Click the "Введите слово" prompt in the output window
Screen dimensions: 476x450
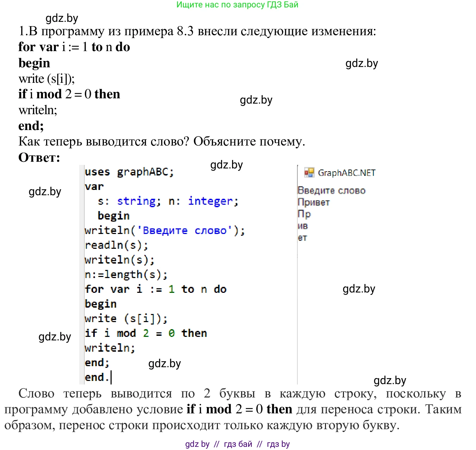331,190
